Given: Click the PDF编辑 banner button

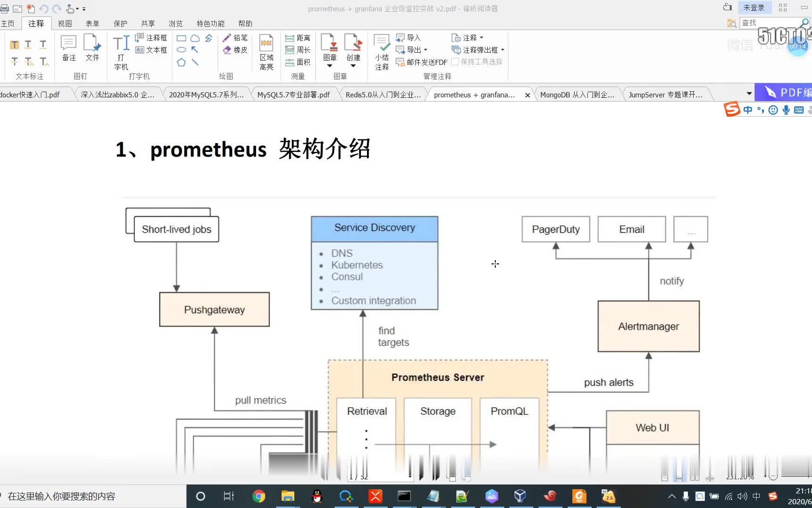Looking at the screenshot, I should point(784,92).
